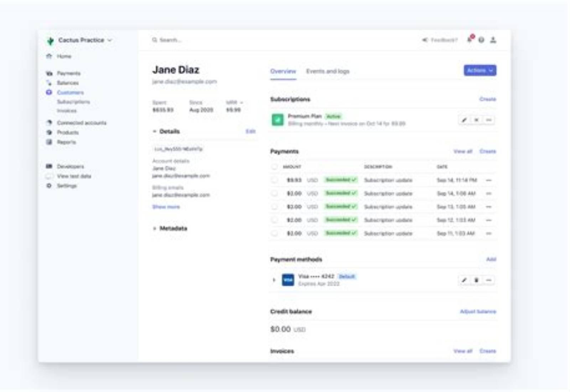Image resolution: width=570 pixels, height=392 pixels.
Task: Open more options for the Visa 4242 card
Action: pos(489,280)
